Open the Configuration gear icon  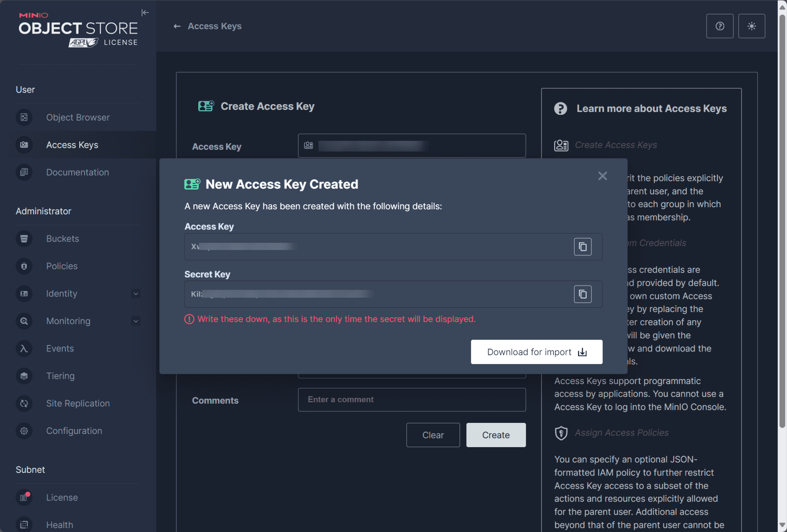[24, 431]
